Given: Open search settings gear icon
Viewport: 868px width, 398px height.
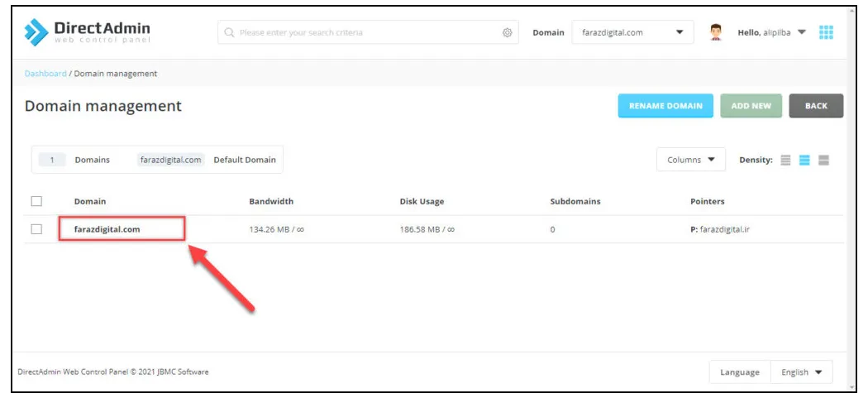Looking at the screenshot, I should tap(507, 33).
